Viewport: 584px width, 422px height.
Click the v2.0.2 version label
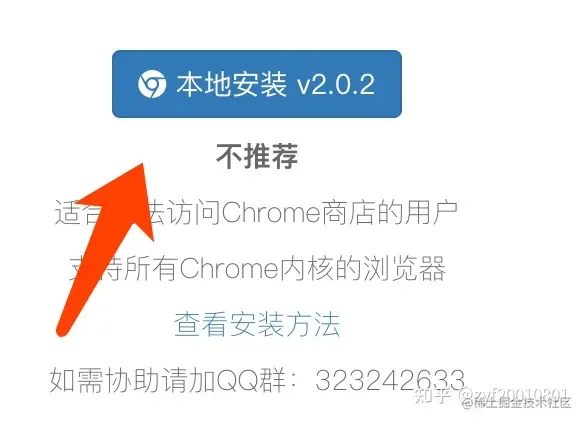[x=336, y=85]
